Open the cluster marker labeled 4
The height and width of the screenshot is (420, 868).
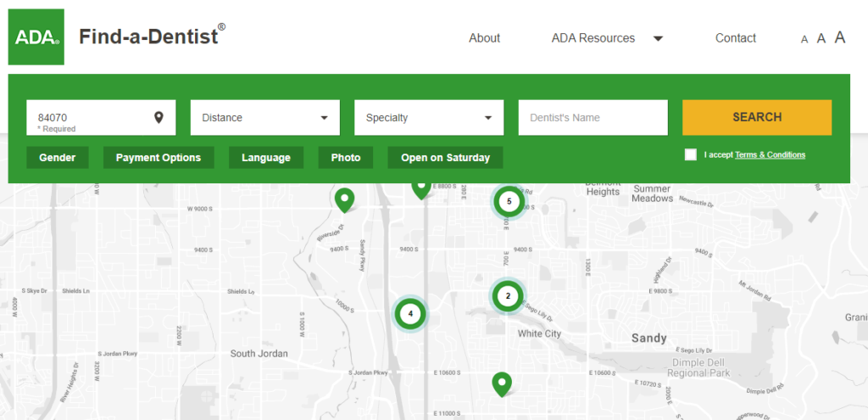(x=410, y=314)
